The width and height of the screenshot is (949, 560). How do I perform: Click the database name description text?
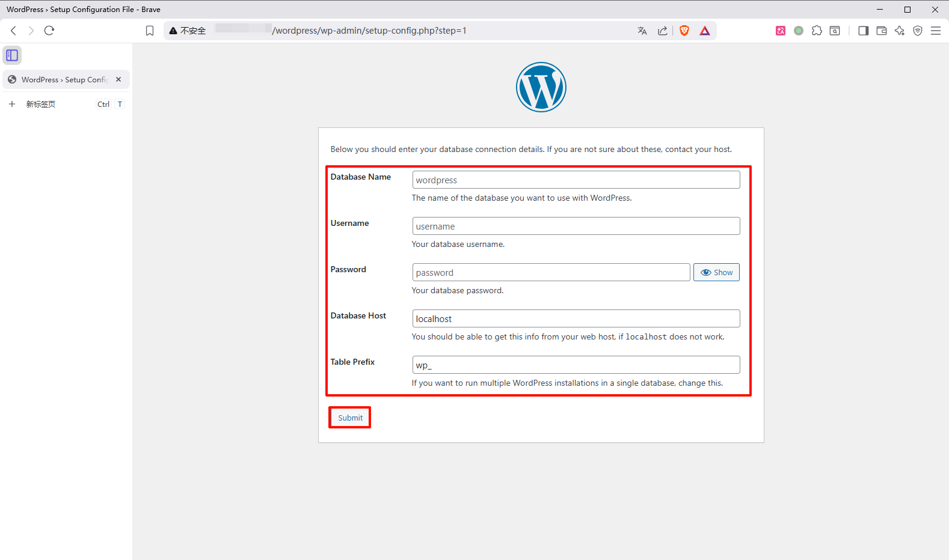pos(521,198)
